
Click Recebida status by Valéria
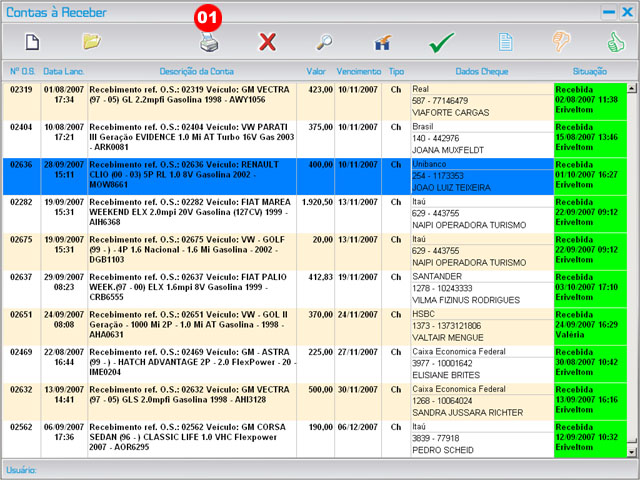[x=590, y=325]
